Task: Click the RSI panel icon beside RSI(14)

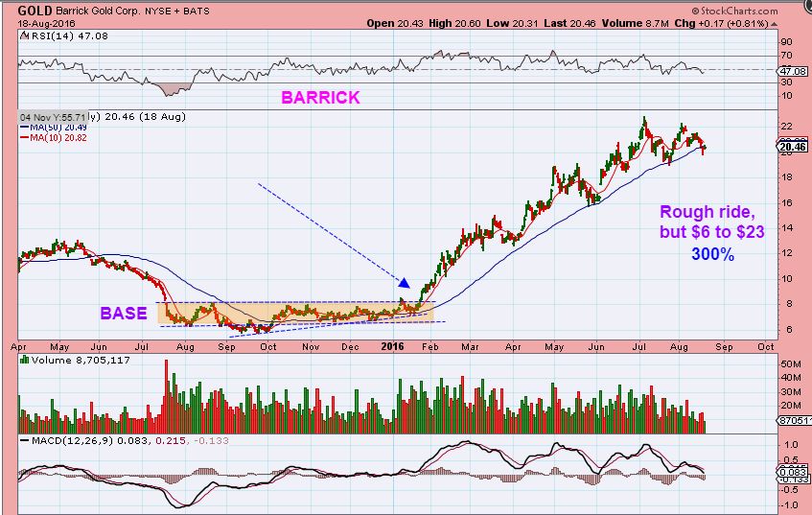Action: (x=24, y=35)
